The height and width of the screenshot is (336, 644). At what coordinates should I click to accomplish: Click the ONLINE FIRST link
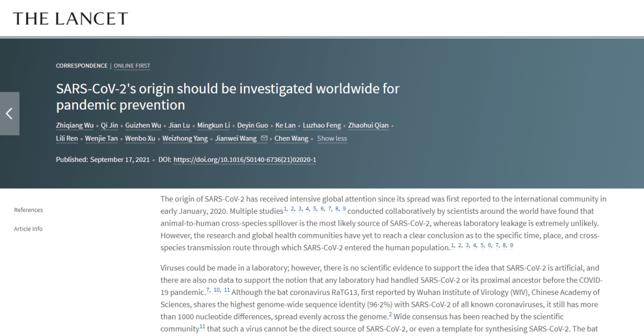[132, 66]
